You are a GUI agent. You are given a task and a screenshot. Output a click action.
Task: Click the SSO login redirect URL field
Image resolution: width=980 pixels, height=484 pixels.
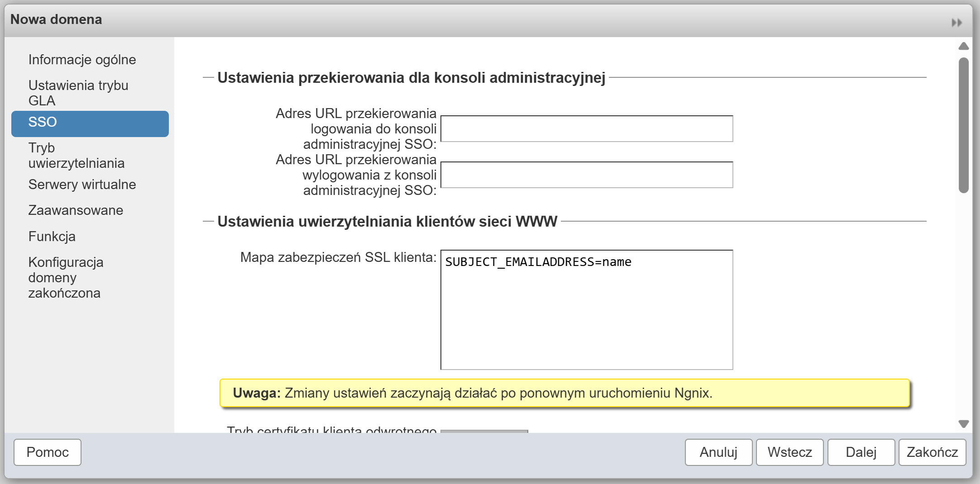586,129
